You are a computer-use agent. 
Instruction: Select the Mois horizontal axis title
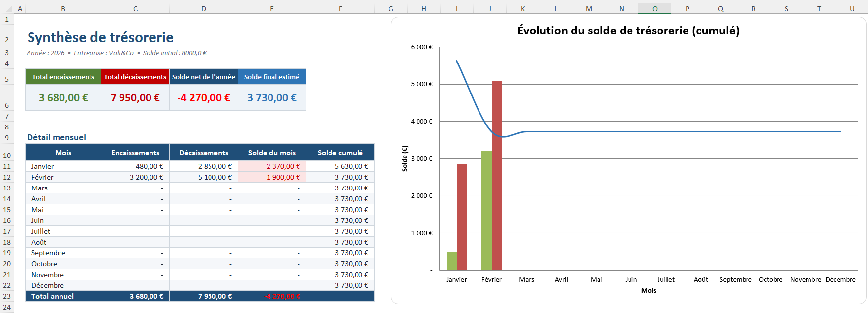pos(649,290)
